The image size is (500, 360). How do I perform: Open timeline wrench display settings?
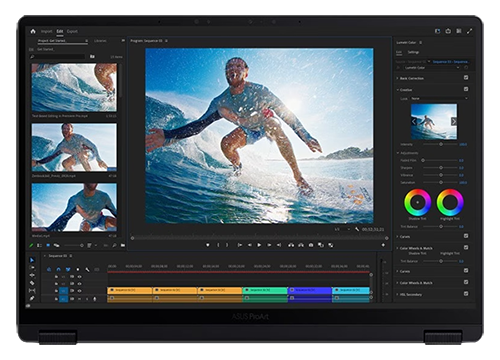87,269
